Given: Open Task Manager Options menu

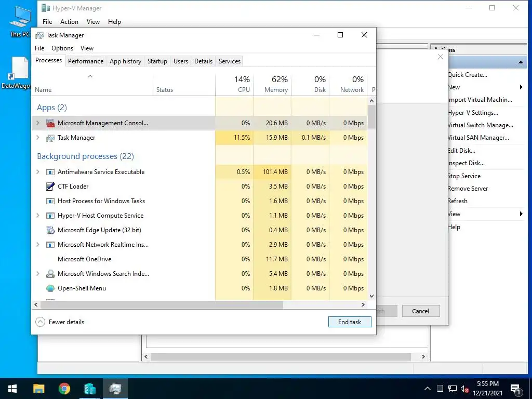Looking at the screenshot, I should pos(62,48).
